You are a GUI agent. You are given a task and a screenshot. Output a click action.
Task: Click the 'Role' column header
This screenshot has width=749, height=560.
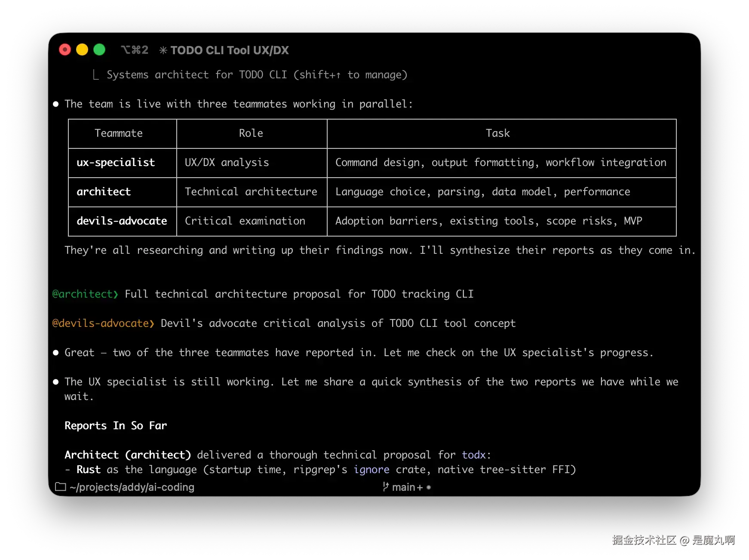(x=251, y=133)
